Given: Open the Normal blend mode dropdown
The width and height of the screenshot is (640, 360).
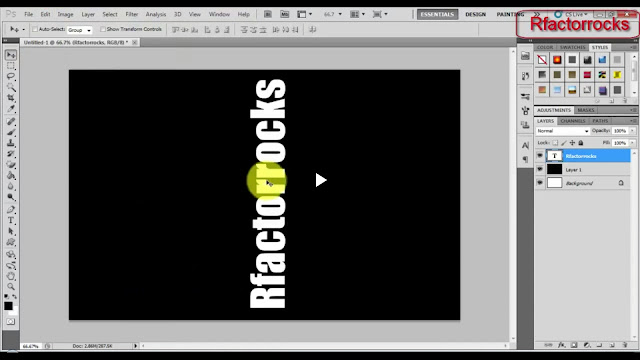Looking at the screenshot, I should coord(562,131).
